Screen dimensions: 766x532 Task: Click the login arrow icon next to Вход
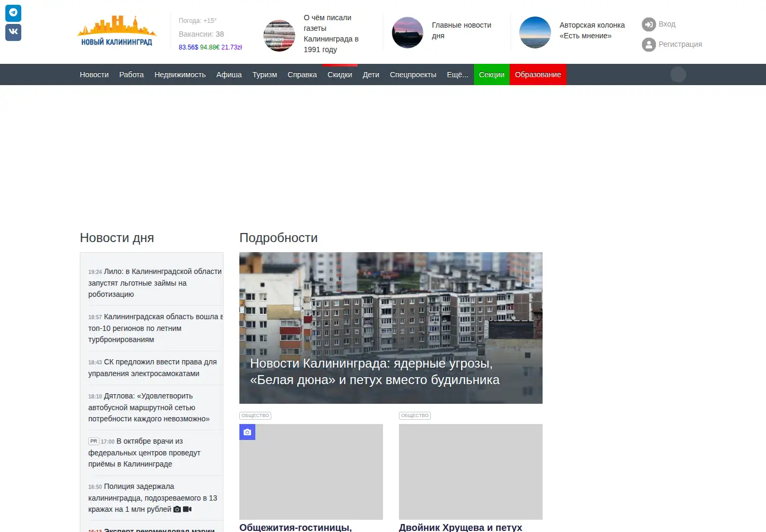648,24
